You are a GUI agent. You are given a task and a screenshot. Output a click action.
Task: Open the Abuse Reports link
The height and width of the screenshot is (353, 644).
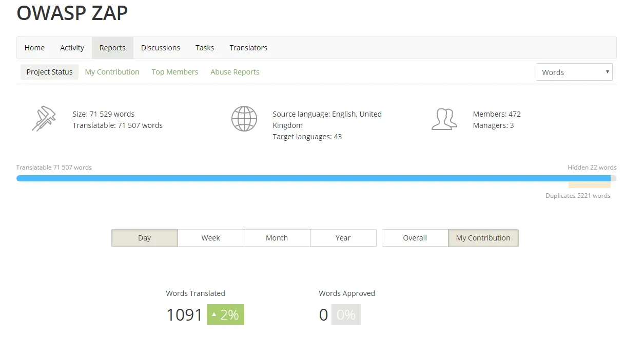(x=235, y=72)
